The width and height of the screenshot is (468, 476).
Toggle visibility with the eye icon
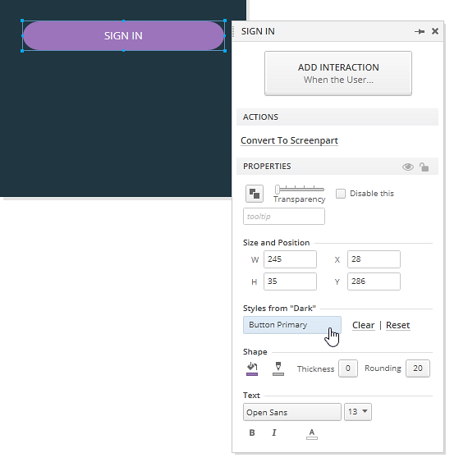[x=408, y=167]
